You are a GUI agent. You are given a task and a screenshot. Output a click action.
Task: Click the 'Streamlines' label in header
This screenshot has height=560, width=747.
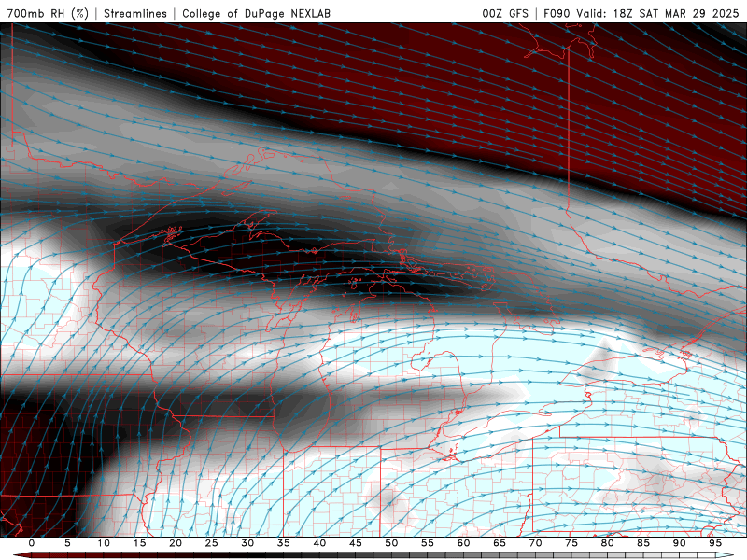point(135,13)
